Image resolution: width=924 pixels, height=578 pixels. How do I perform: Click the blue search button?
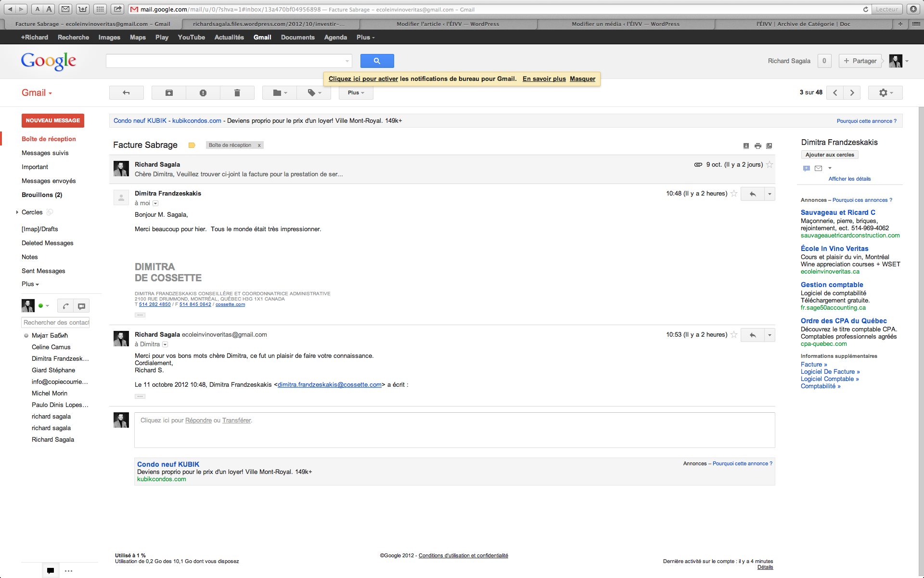(377, 61)
